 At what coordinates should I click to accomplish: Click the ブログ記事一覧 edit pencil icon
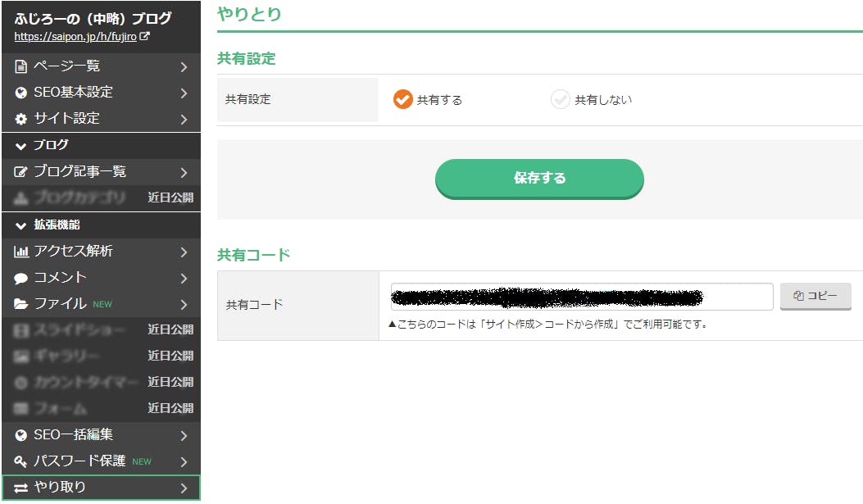tap(21, 172)
